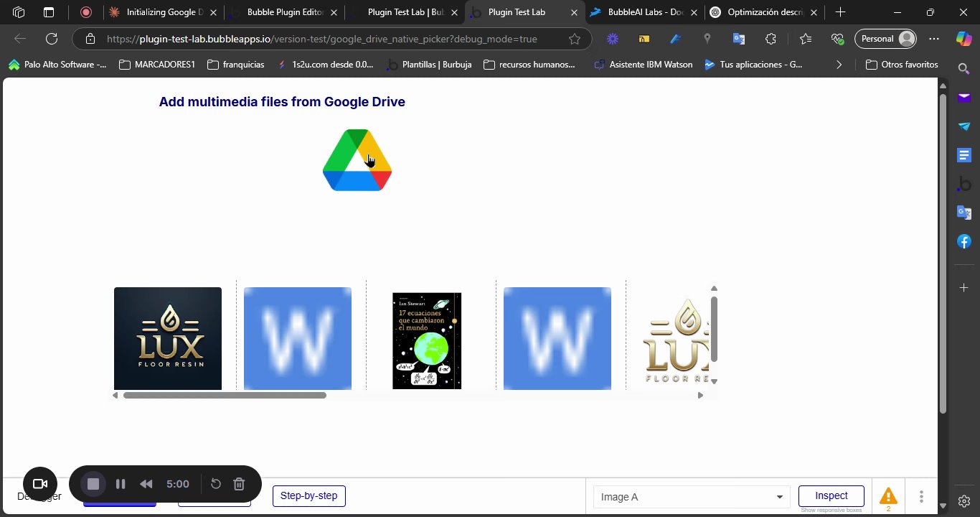Switch to Initializing Google tab
Image resolution: width=980 pixels, height=517 pixels.
click(163, 12)
